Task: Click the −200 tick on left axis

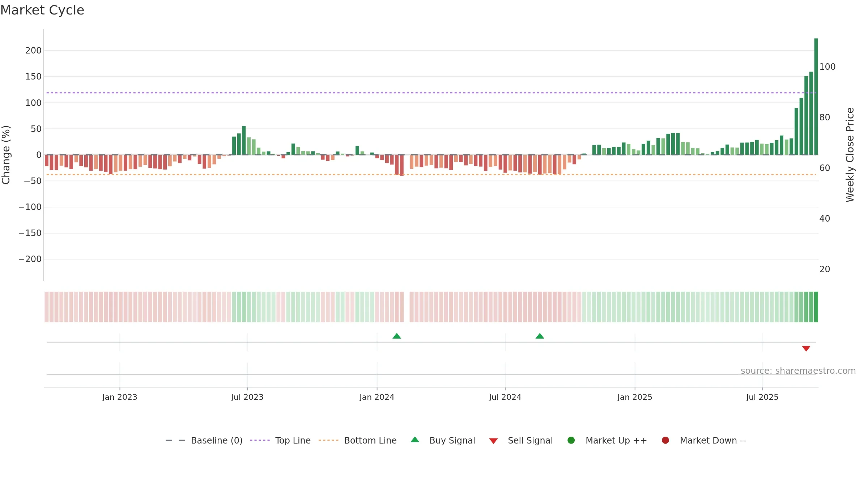Action: pos(30,259)
